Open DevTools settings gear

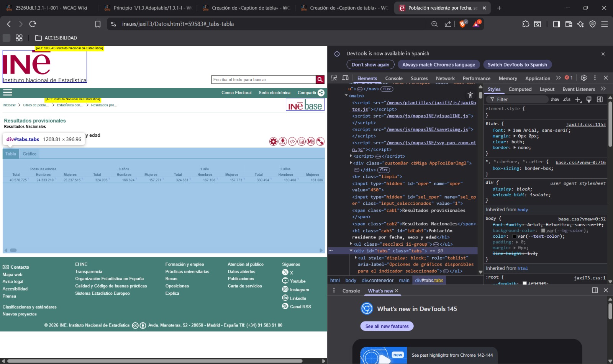click(583, 78)
